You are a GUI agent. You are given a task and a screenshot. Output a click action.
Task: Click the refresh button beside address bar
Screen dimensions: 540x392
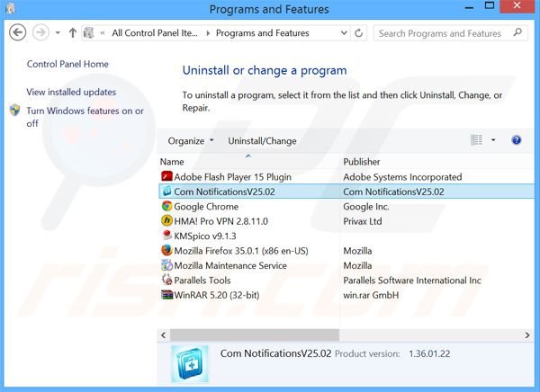coord(359,33)
